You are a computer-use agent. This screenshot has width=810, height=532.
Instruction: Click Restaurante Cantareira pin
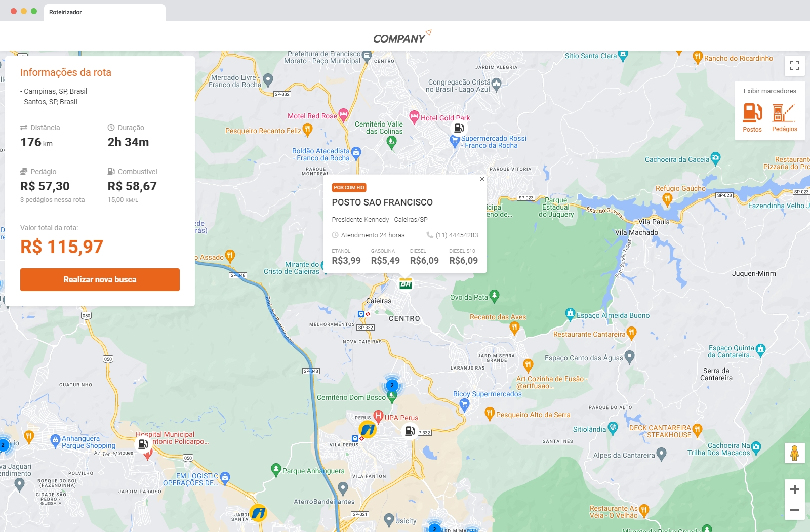[x=631, y=333]
